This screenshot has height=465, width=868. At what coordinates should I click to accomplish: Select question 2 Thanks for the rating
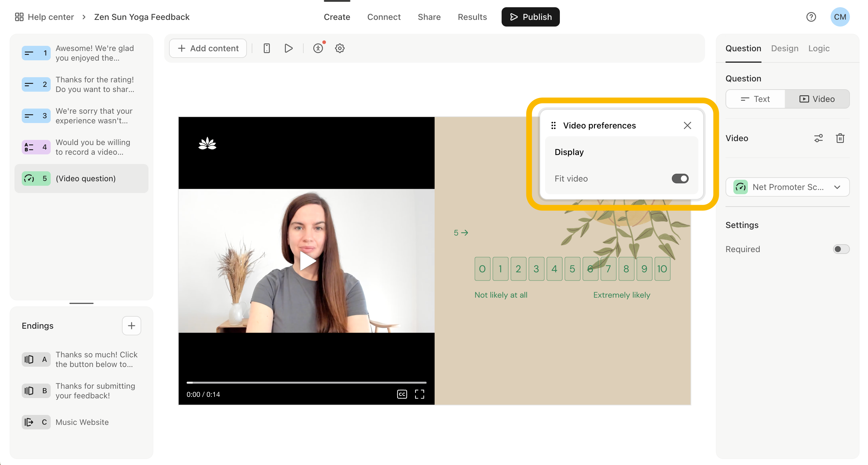pos(81,84)
